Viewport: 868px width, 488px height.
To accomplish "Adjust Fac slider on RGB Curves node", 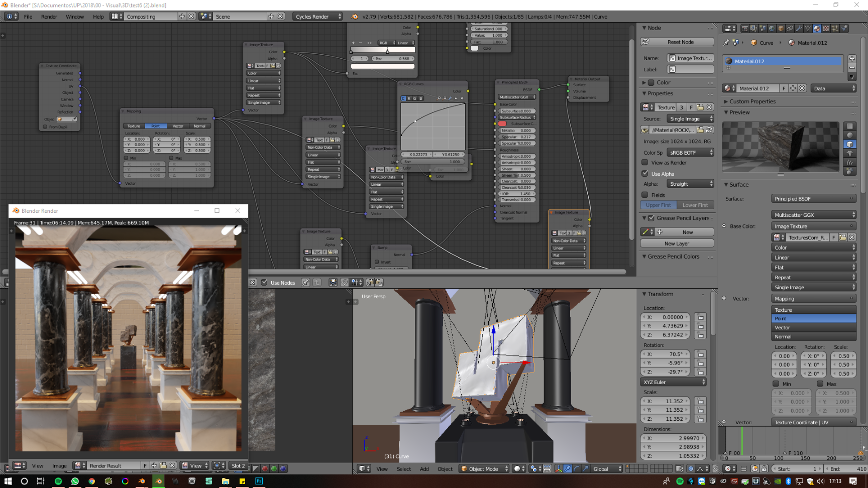I will coord(433,162).
